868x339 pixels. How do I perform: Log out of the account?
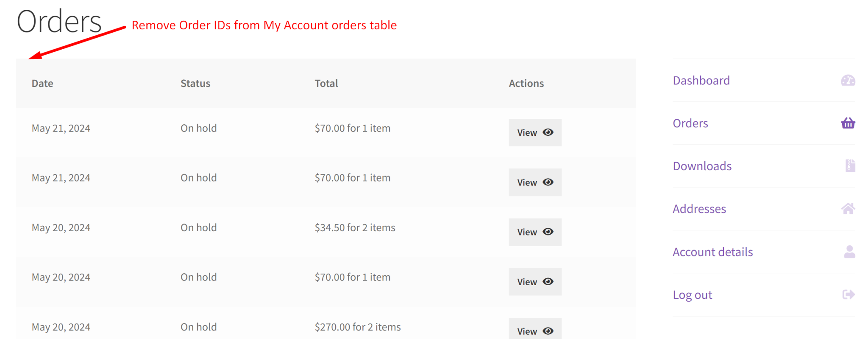692,294
